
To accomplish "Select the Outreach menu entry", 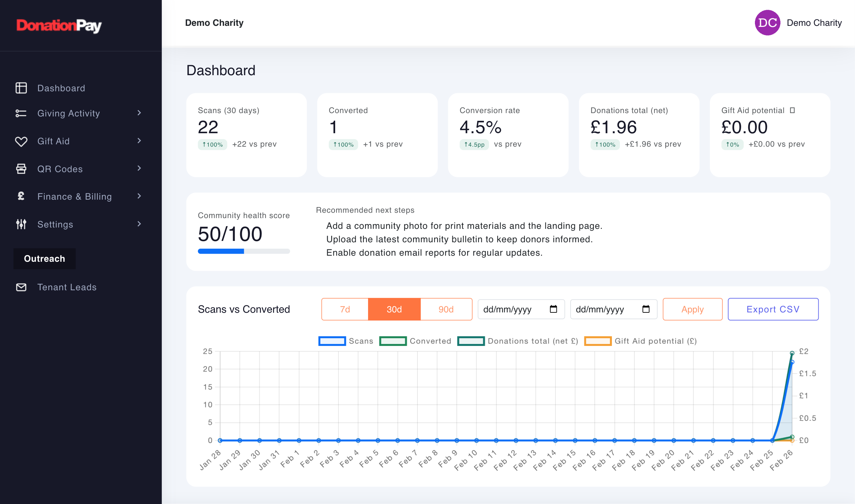I will click(44, 258).
